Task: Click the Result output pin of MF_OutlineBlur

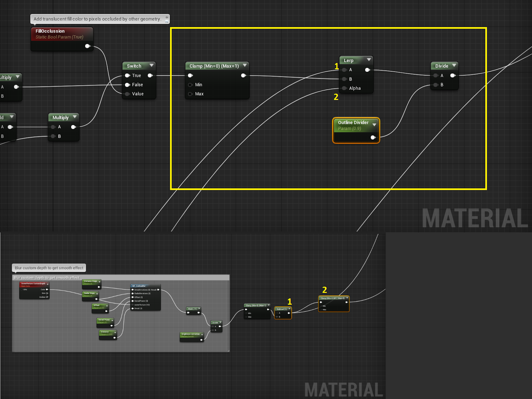Action: 158,290
